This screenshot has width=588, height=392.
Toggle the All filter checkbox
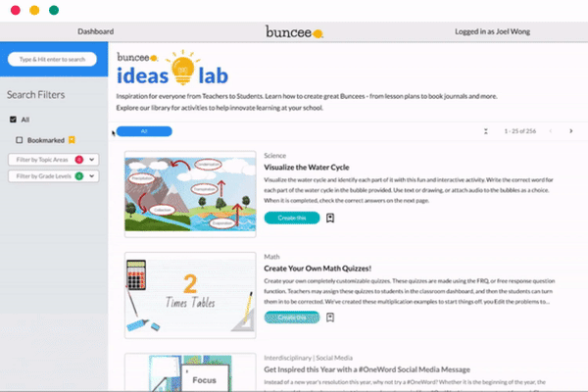point(13,120)
